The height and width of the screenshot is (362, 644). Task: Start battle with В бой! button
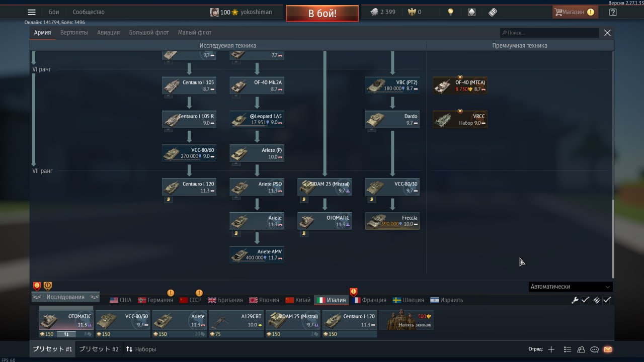tap(323, 14)
